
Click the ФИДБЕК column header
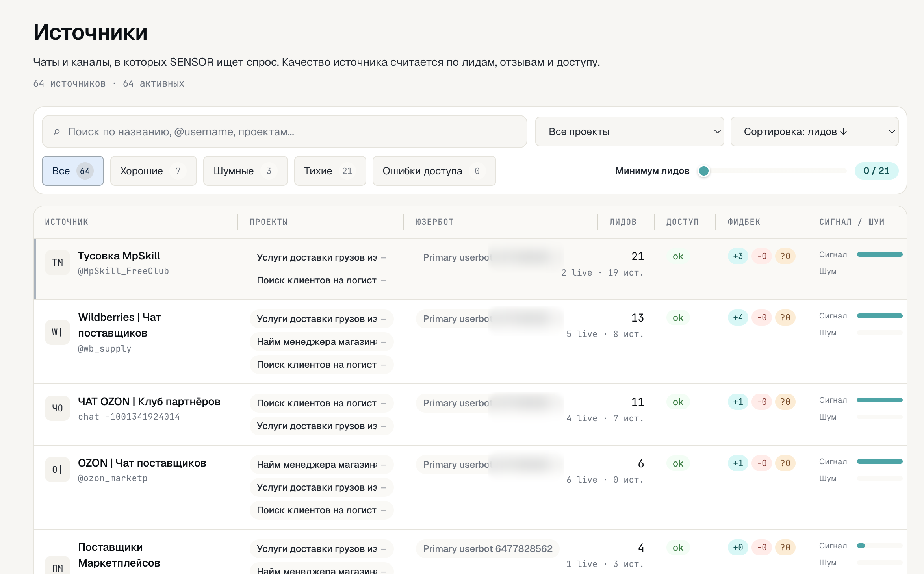tap(744, 222)
